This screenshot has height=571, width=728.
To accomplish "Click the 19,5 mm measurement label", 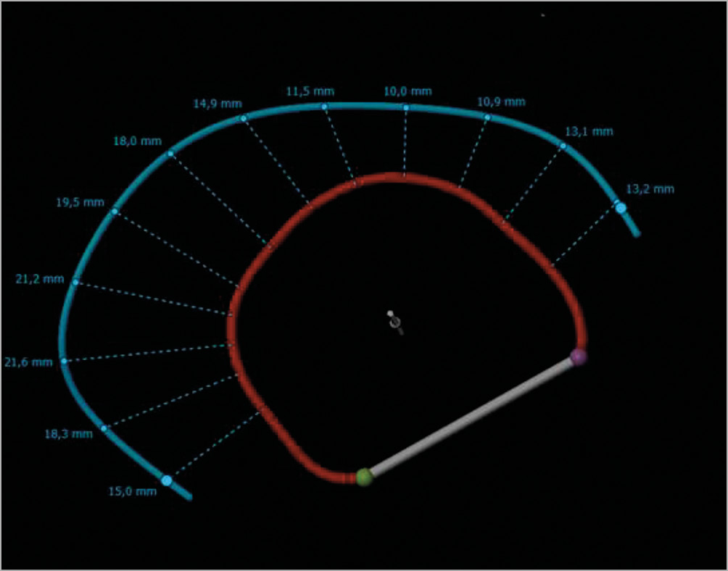I will [80, 202].
